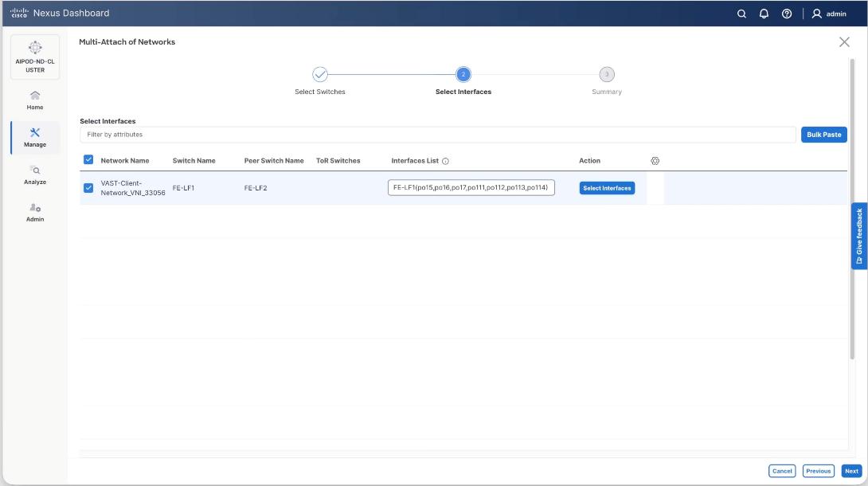This screenshot has height=486, width=868.
Task: Close the Multi-Attach of Networks dialog
Action: pos(844,41)
